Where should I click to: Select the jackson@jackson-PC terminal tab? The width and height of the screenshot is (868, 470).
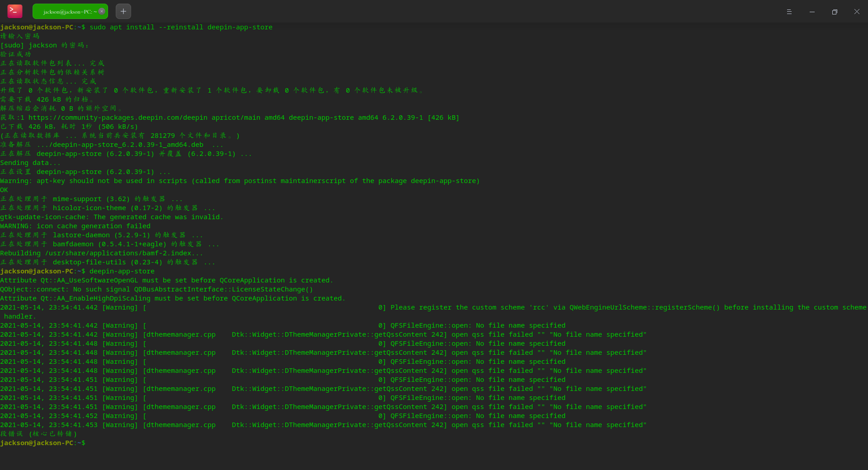(x=67, y=12)
